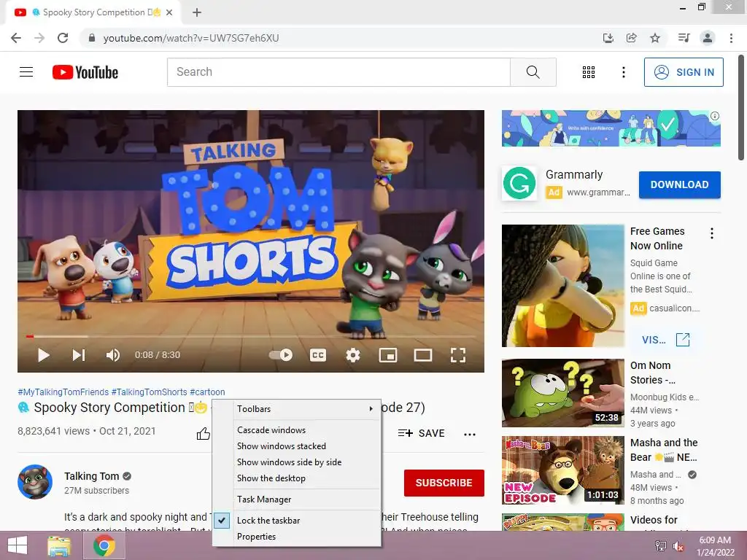The width and height of the screenshot is (747, 560).
Task: Open the YouTube apps grid
Action: [589, 72]
